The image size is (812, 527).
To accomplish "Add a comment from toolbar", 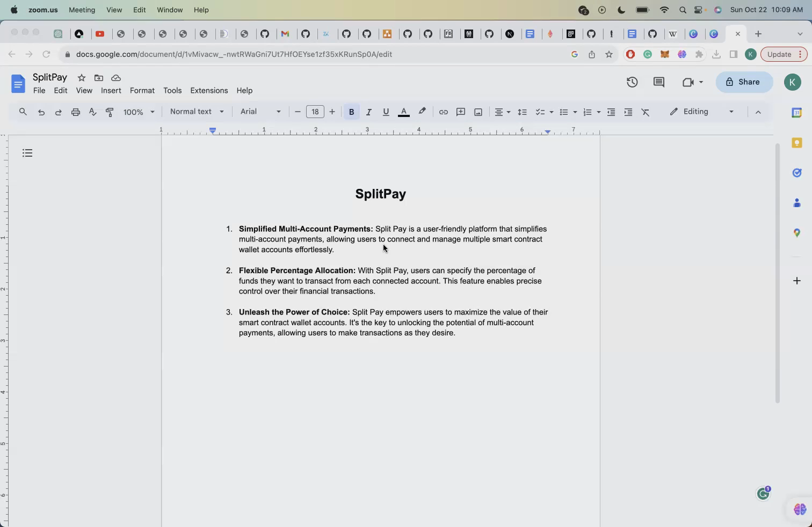I will tap(461, 112).
